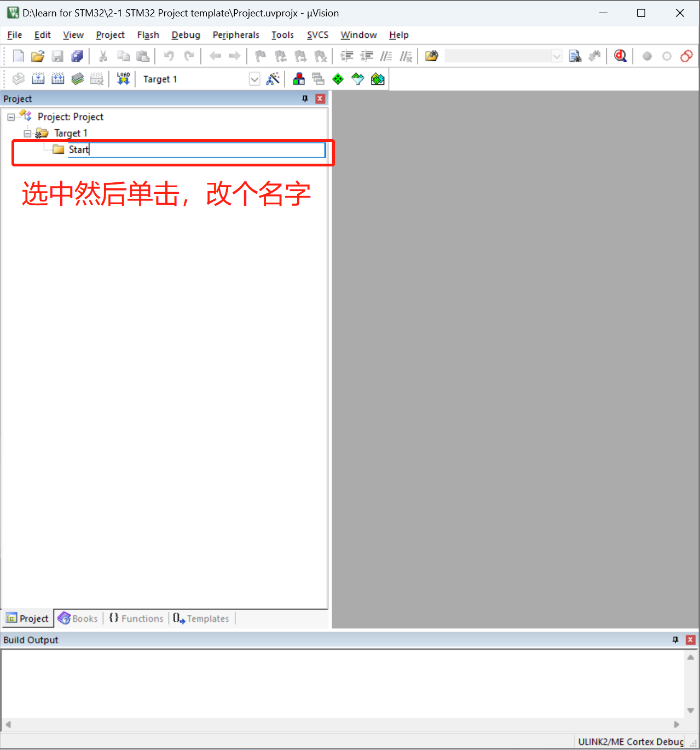The image size is (700, 750).
Task: Select the Project tab at panel bottom
Action: [27, 619]
